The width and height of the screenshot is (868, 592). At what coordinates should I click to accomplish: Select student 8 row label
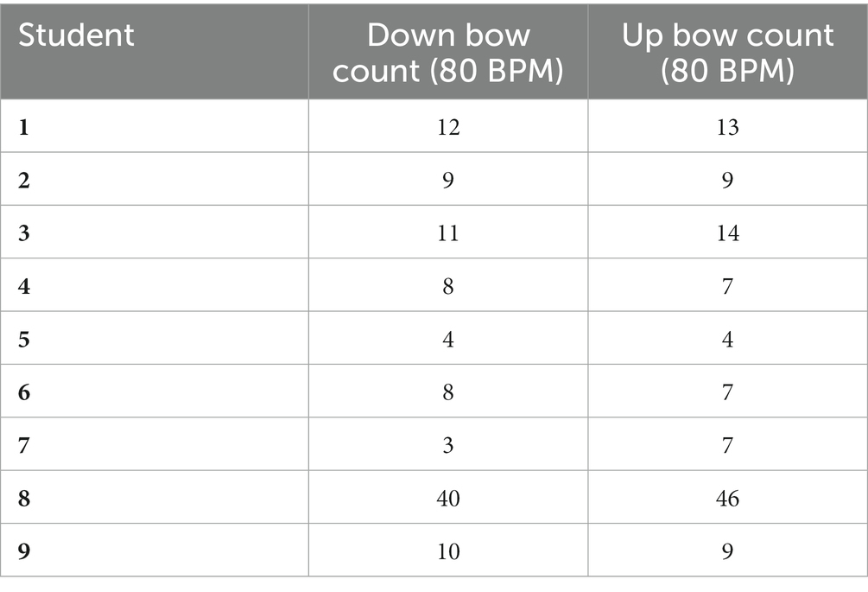(23, 498)
